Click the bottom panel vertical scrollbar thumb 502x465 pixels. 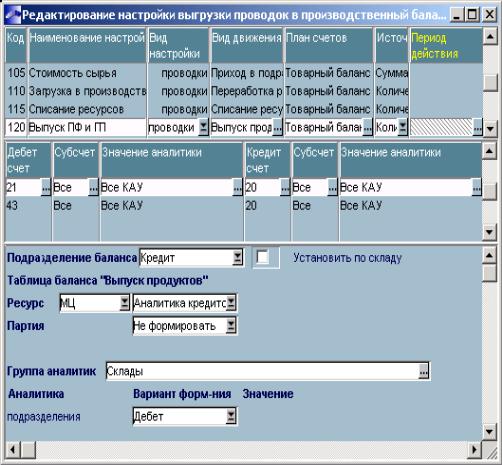point(489,273)
